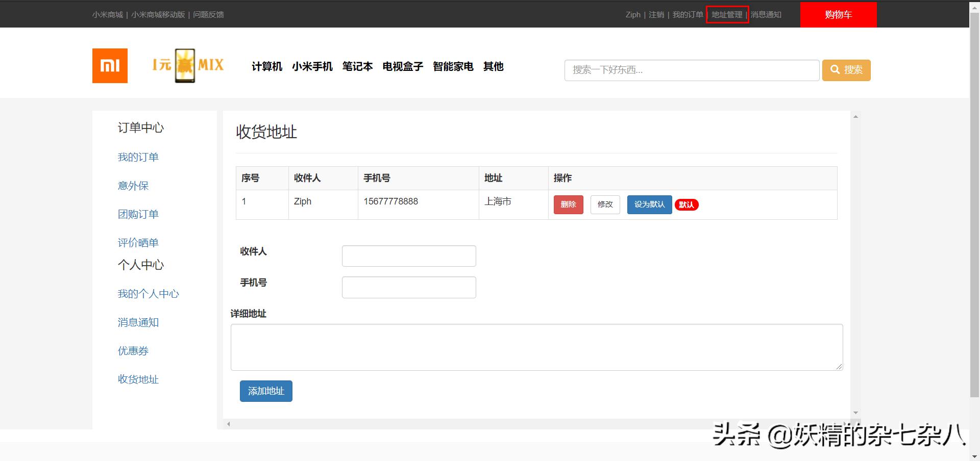Click into the 收件人 input field
Screen dimensions: 980x461
(x=408, y=255)
